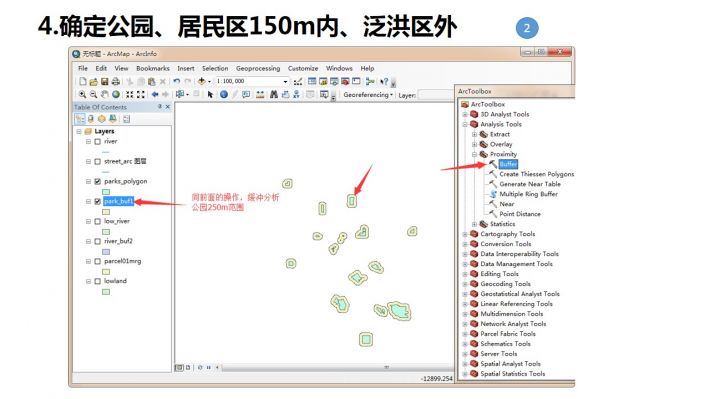This screenshot has height=399, width=710.
Task: Open the map scale dropdown
Action: pos(285,81)
